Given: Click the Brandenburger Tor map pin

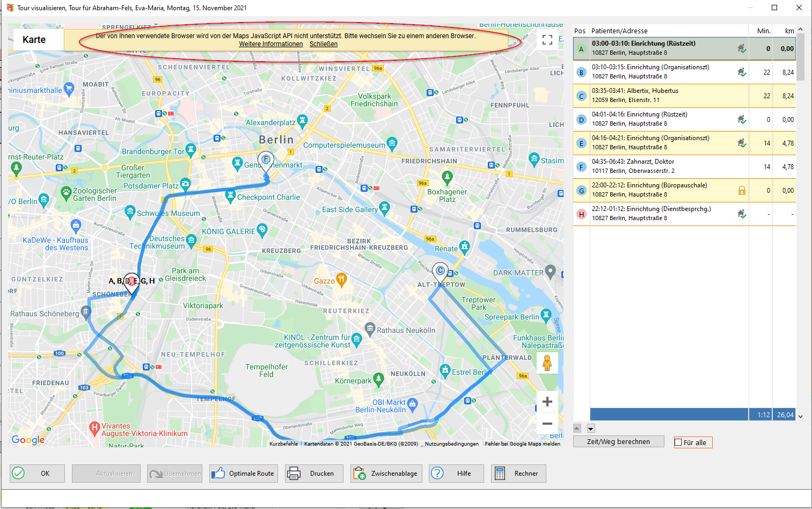Looking at the screenshot, I should click(191, 150).
